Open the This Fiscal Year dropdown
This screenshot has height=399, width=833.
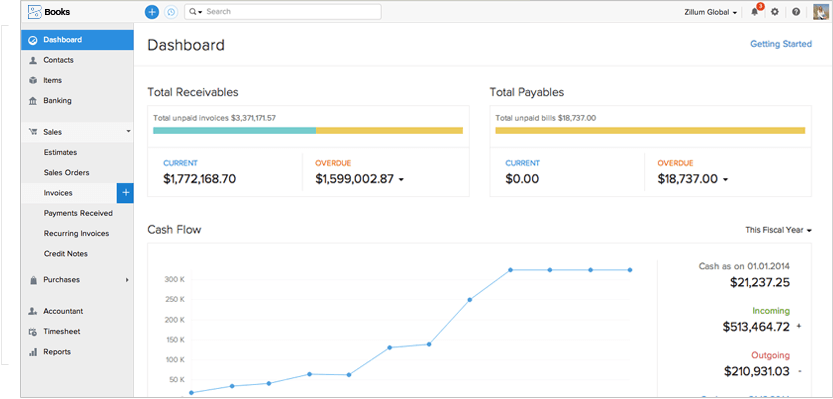coord(778,230)
